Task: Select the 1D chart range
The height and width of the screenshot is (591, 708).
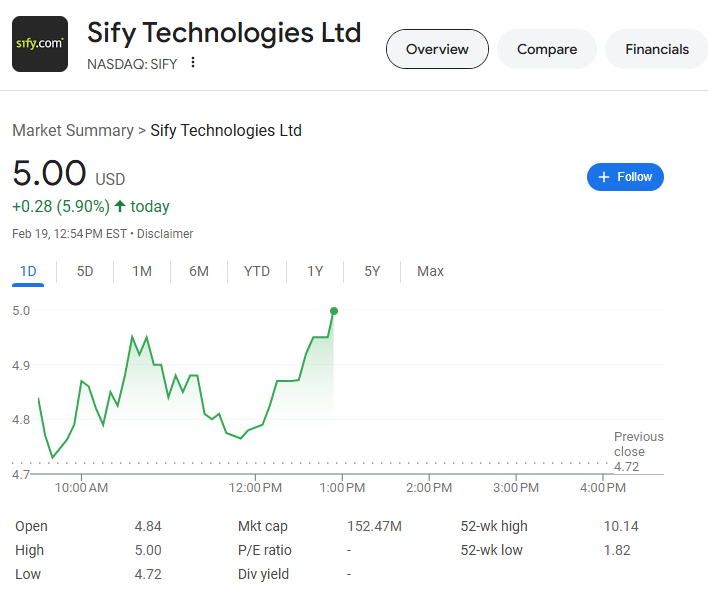Action: [28, 271]
